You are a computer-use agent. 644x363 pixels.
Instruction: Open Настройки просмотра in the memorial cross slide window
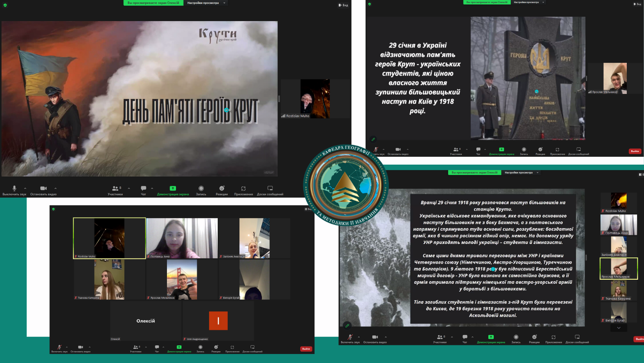pos(529,2)
